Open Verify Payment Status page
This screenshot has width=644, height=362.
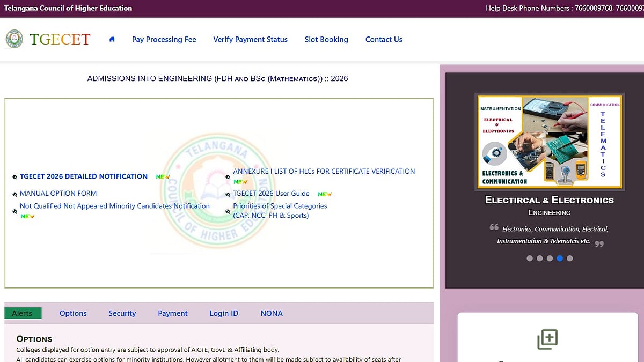(251, 39)
